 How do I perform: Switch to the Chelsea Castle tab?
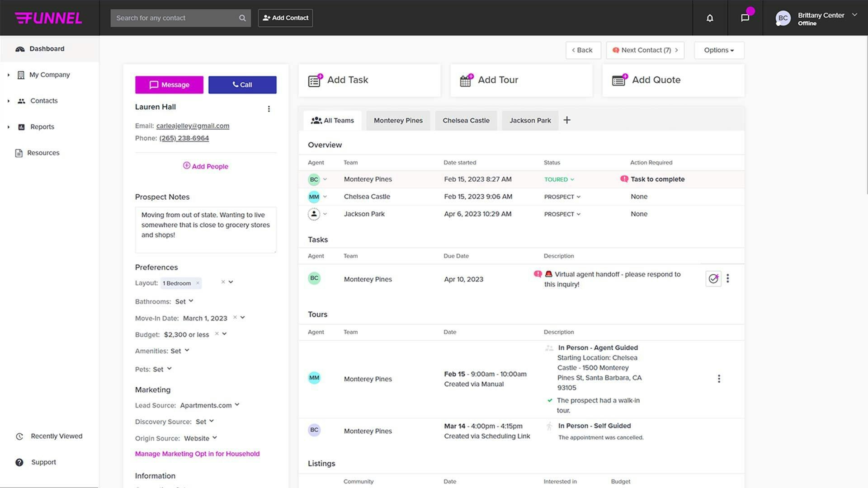(x=466, y=121)
